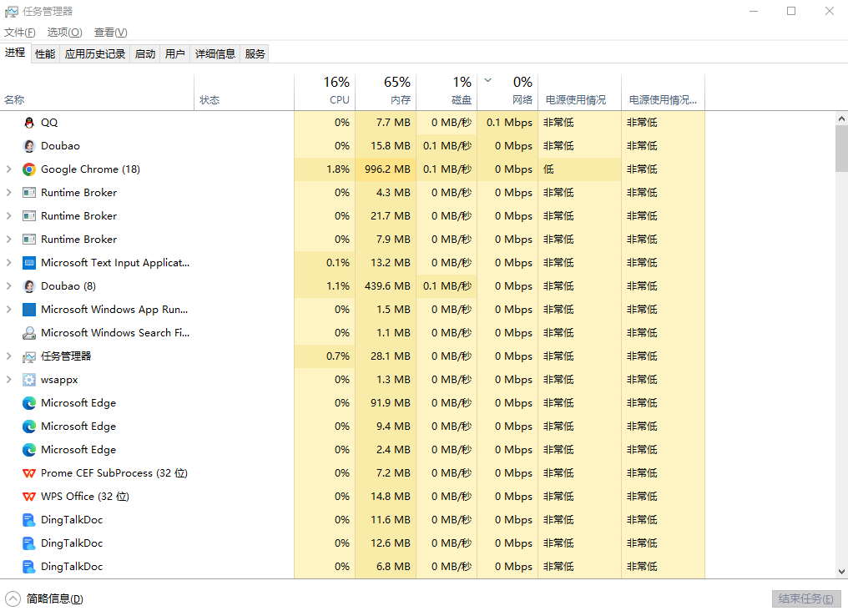Click the Doubao (8) avatar icon
The height and width of the screenshot is (616, 848).
pos(29,286)
